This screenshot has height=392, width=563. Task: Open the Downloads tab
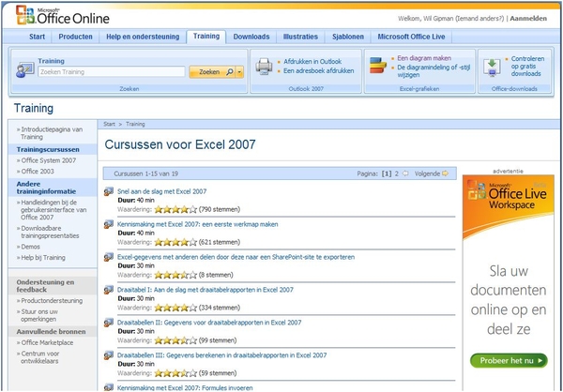click(251, 37)
